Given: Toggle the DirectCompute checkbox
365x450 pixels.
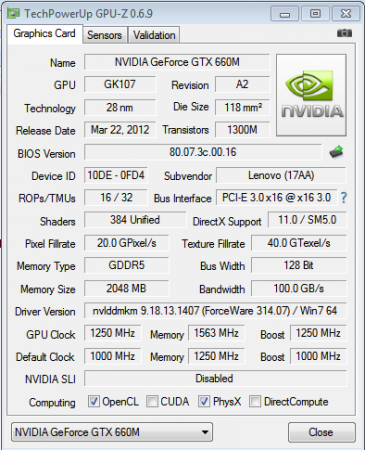Looking at the screenshot, I should pos(255,401).
